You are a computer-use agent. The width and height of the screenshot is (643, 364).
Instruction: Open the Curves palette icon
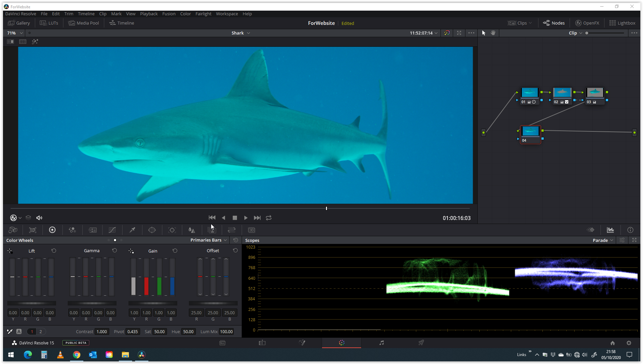click(x=112, y=230)
